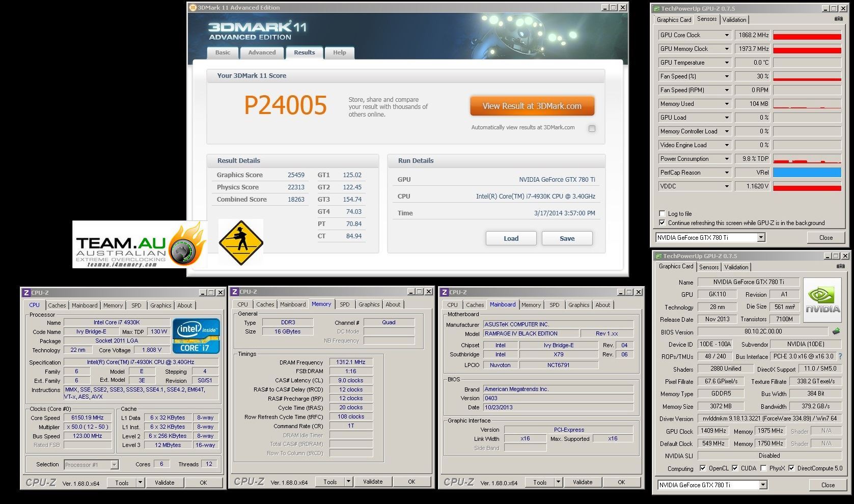Click the Save button in Run Details
Viewport: 854px width, 504px height.
click(567, 238)
